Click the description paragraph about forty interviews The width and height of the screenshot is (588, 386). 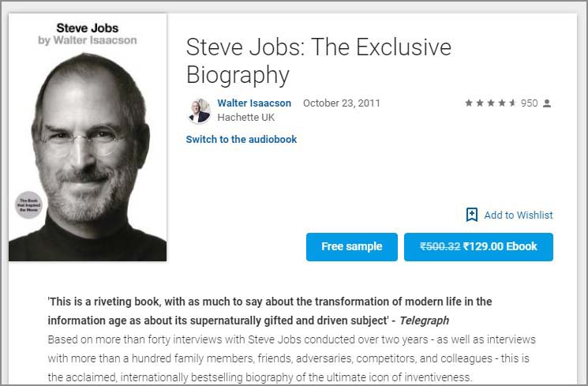coord(291,347)
